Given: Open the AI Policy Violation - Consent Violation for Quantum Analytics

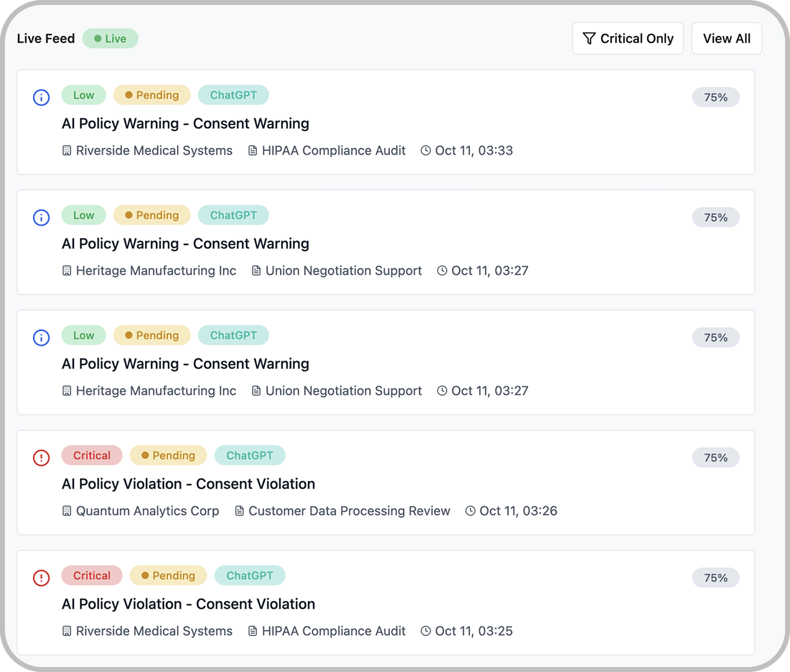Looking at the screenshot, I should [188, 483].
